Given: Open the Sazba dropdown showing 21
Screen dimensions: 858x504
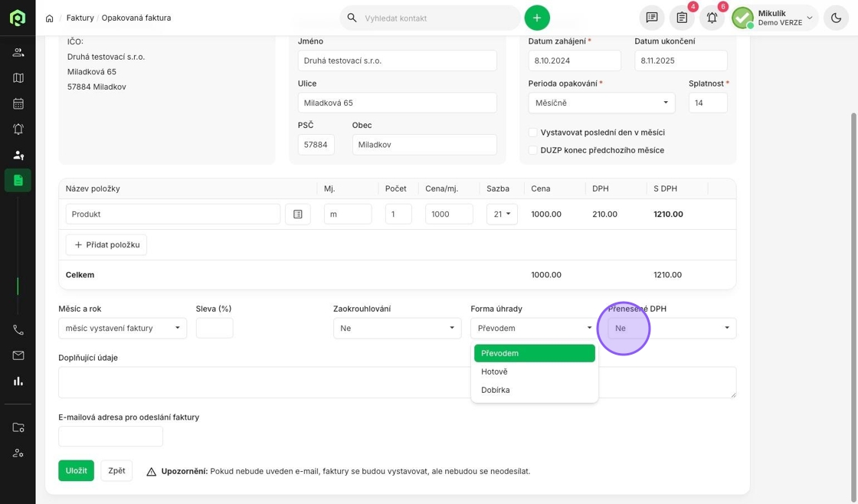Looking at the screenshot, I should [x=502, y=214].
